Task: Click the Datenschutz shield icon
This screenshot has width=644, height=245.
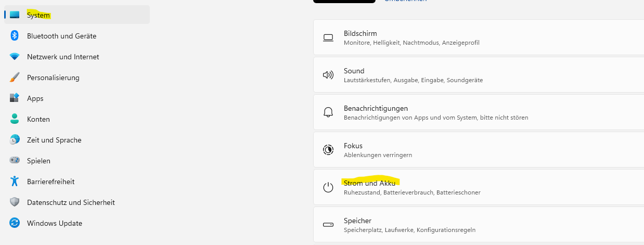Action: tap(15, 202)
